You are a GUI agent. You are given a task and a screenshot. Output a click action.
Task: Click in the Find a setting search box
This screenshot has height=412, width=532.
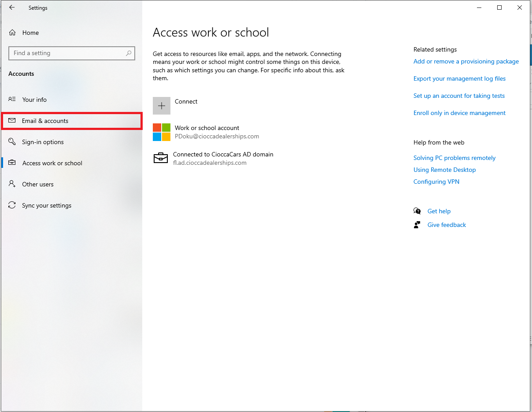[x=72, y=53]
